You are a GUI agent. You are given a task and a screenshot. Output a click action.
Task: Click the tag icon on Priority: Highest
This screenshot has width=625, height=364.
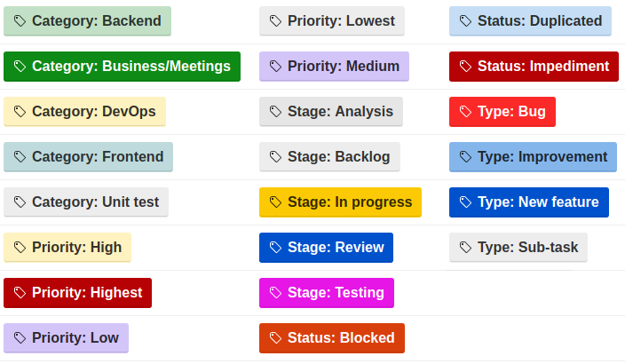[20, 293]
